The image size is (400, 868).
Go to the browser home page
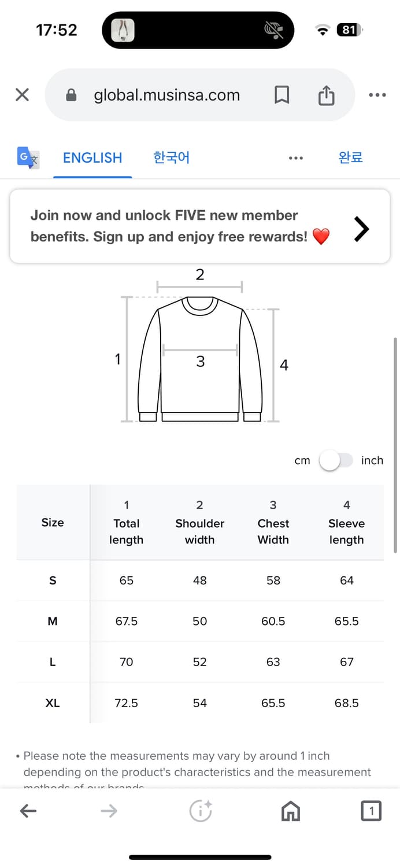[291, 811]
